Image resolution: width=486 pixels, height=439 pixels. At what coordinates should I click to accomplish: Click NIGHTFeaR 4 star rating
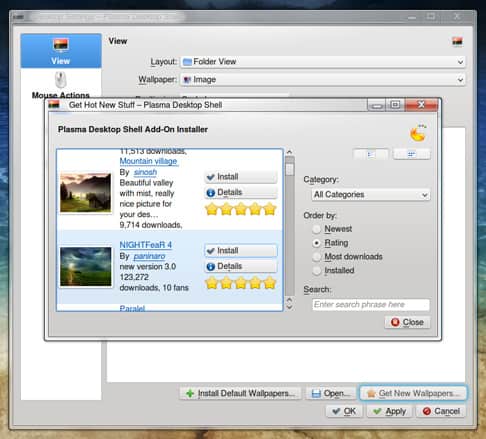pyautogui.click(x=241, y=283)
